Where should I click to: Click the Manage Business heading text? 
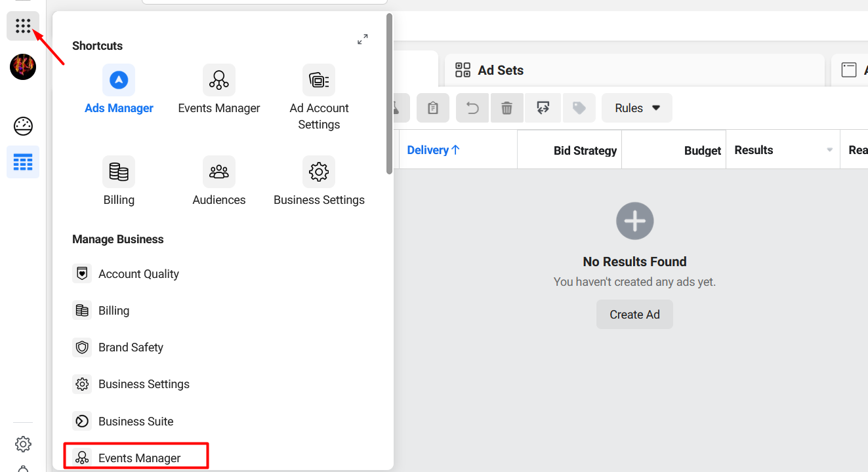tap(118, 239)
